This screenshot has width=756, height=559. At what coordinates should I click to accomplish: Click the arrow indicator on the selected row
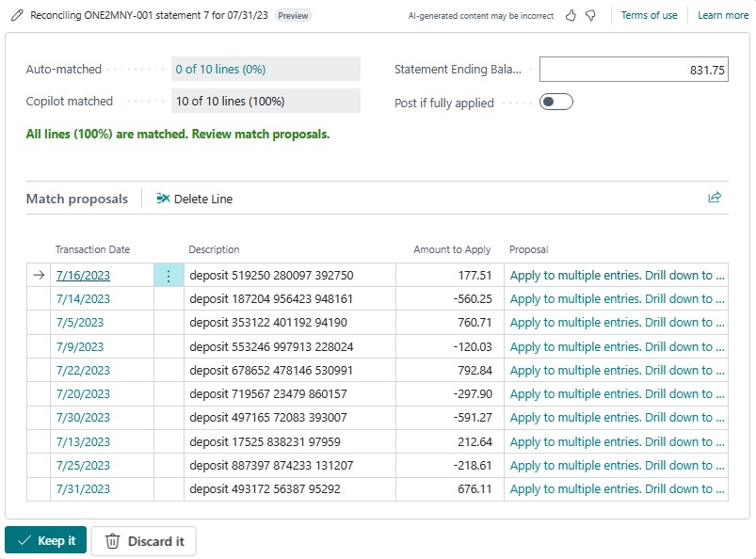[x=36, y=275]
